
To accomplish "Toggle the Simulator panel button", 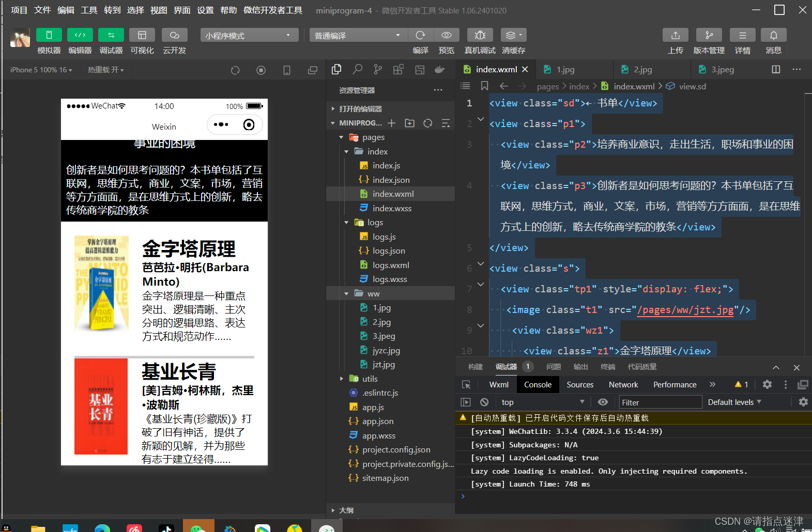I will (49, 35).
